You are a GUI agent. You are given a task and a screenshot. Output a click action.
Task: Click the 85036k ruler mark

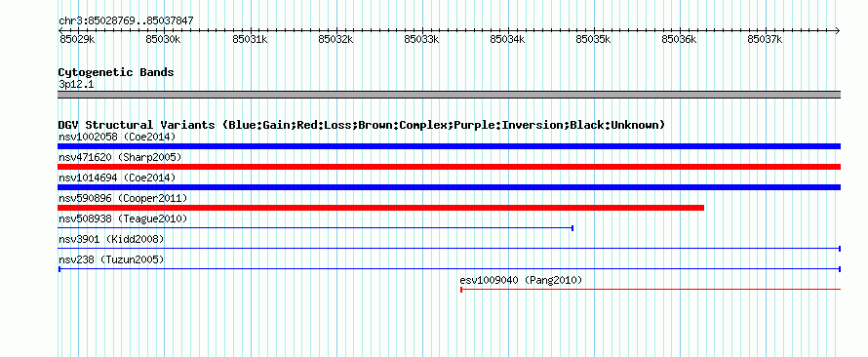(x=679, y=39)
